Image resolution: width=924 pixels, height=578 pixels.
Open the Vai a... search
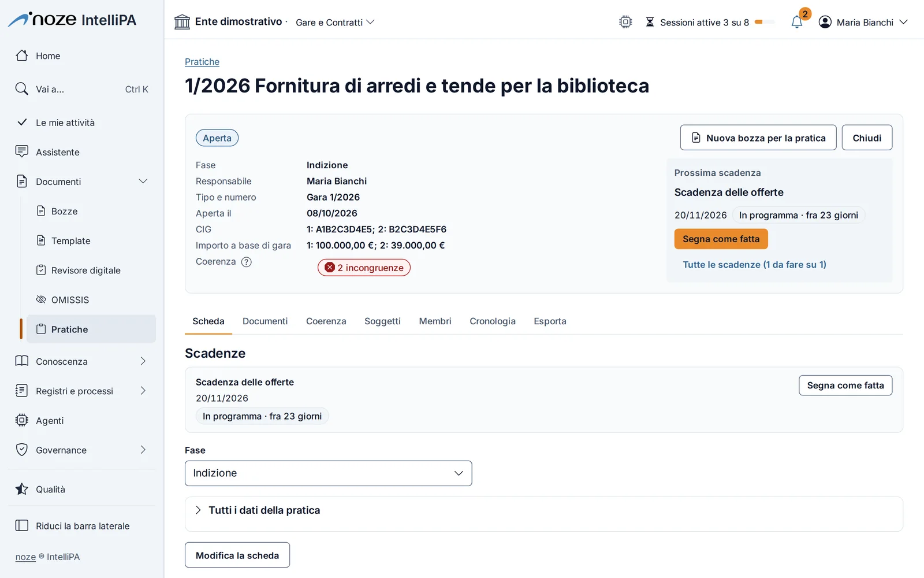82,89
